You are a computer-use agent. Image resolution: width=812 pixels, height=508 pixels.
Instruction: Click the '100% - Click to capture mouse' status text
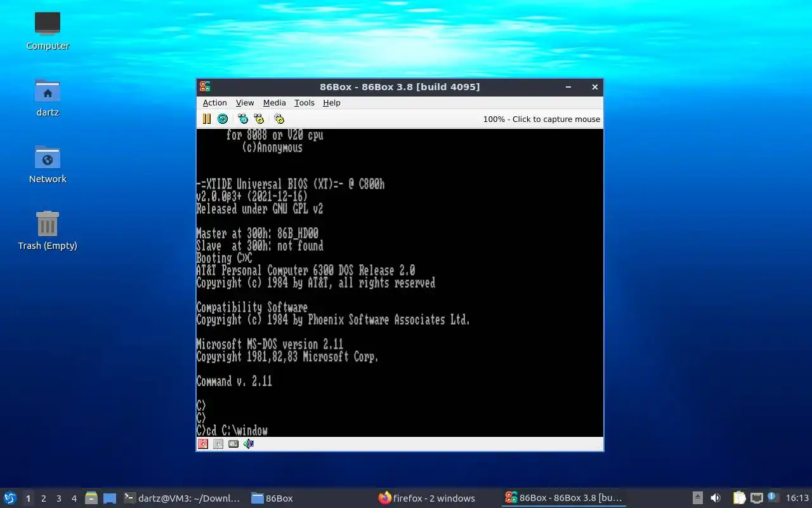(x=542, y=119)
